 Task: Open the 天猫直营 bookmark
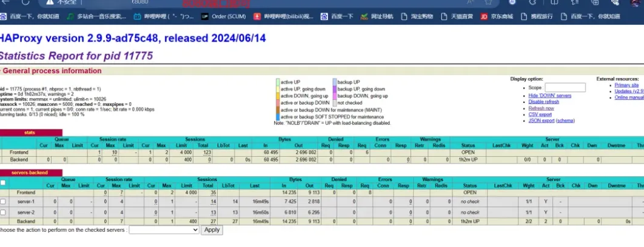457,17
